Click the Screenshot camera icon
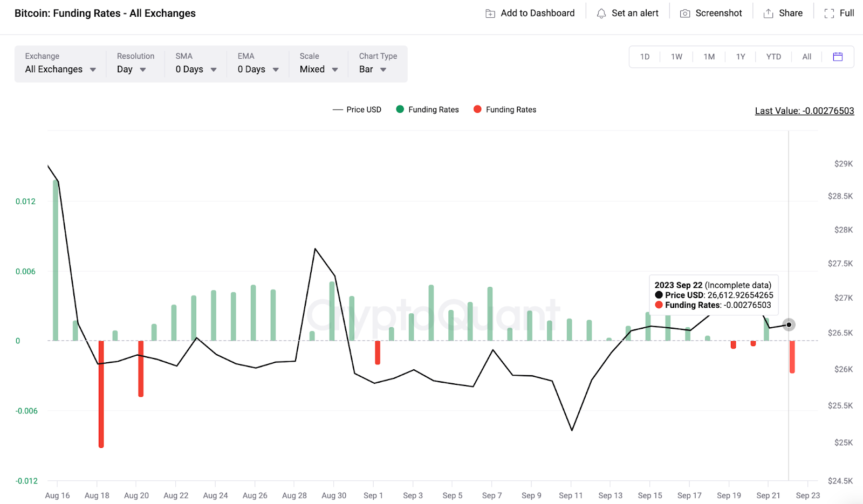863x504 pixels. point(684,13)
